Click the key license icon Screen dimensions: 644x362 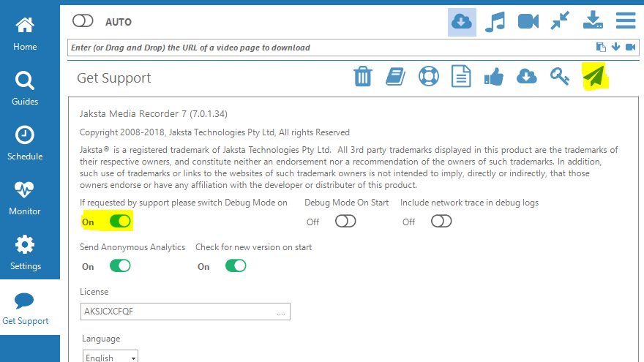(x=559, y=76)
